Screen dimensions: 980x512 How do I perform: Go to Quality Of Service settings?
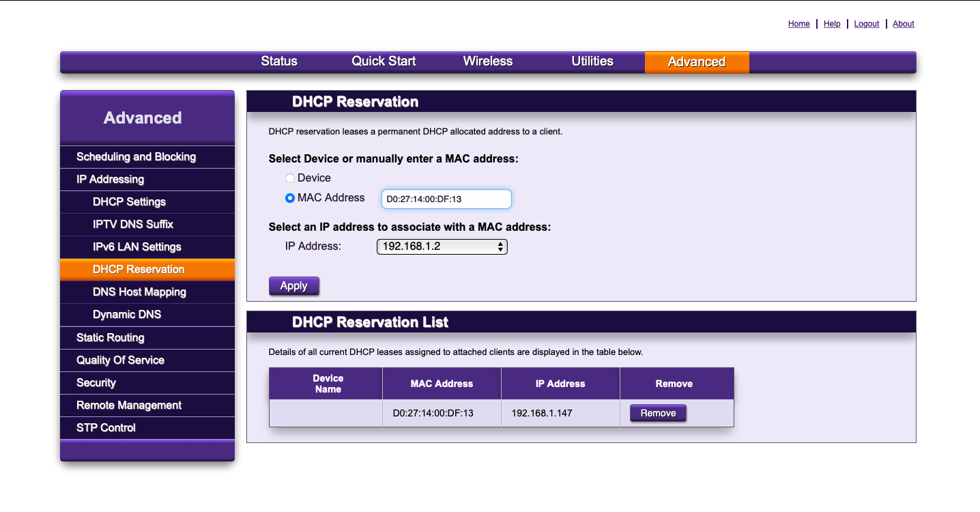pyautogui.click(x=120, y=360)
